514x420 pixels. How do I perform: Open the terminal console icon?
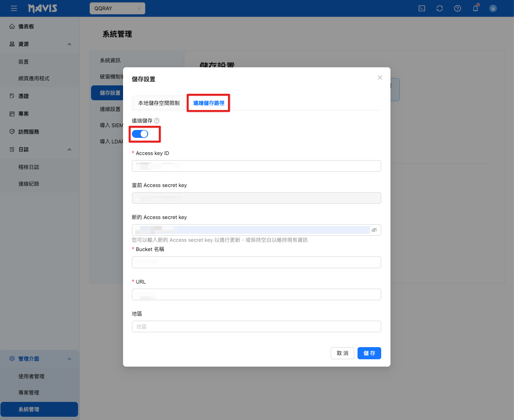click(x=422, y=8)
